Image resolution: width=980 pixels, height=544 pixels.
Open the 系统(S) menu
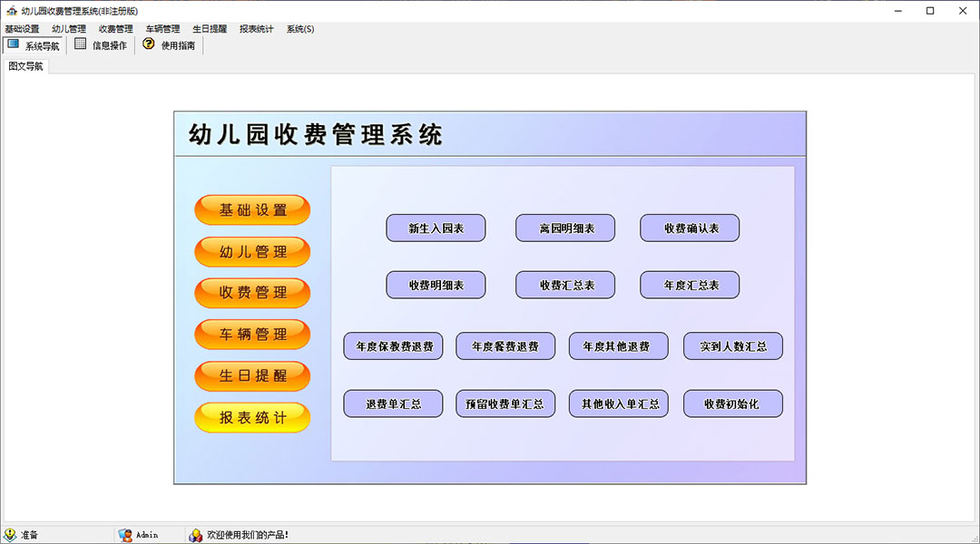pyautogui.click(x=300, y=29)
